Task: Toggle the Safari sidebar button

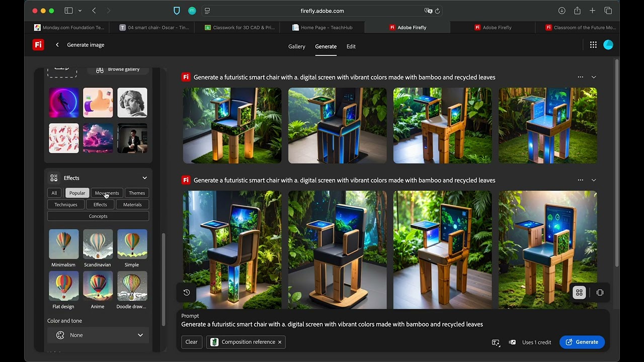Action: click(69, 11)
